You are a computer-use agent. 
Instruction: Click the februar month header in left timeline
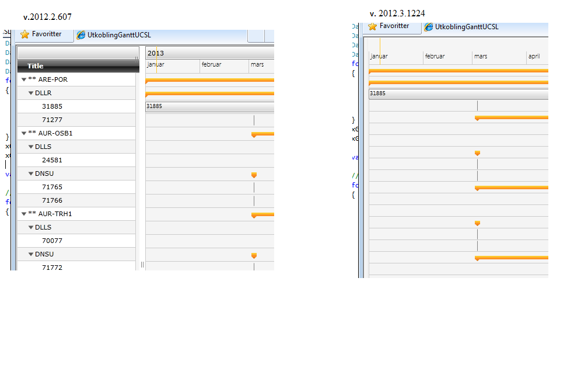coord(212,65)
